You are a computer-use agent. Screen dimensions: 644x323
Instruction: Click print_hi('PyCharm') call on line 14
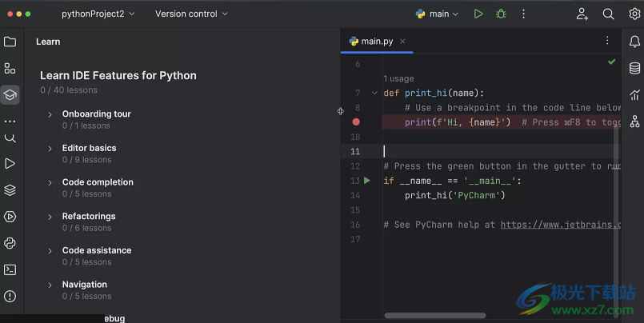(454, 195)
